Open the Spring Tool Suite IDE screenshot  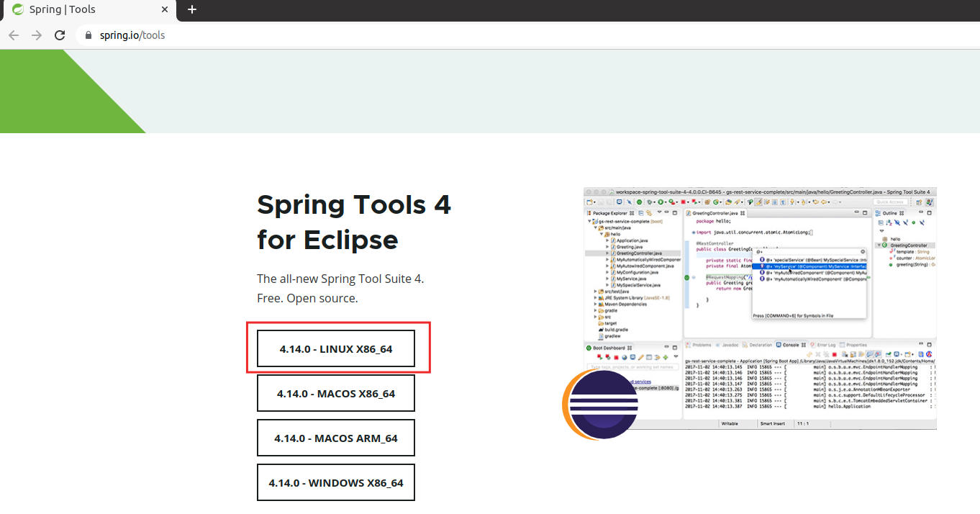pos(760,308)
